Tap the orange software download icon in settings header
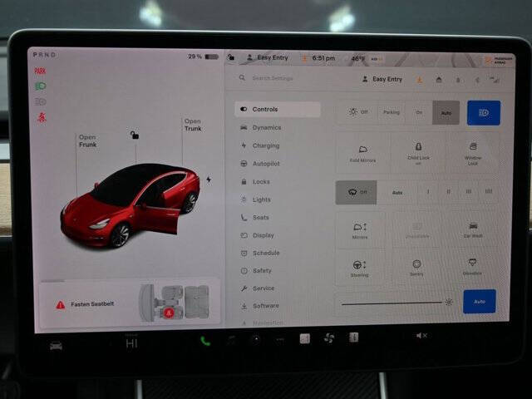 [x=420, y=80]
